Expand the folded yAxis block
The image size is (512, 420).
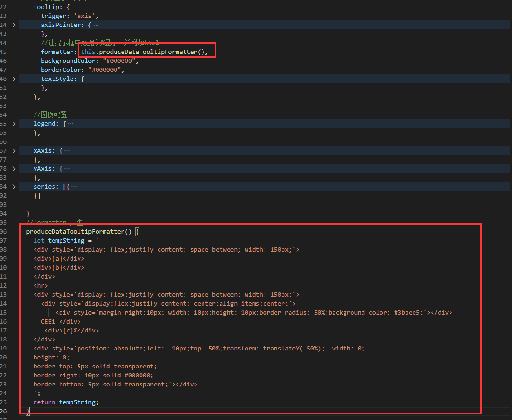click(14, 169)
